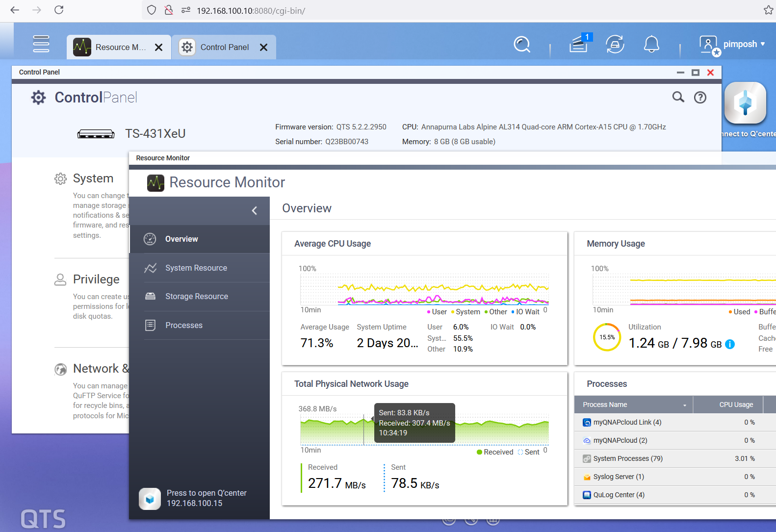Select the System Processes (79) row
The image size is (776, 532).
(x=675, y=458)
